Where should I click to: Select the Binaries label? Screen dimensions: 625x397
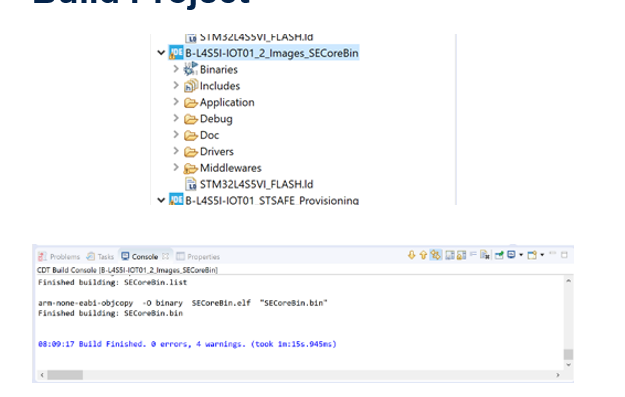(x=219, y=69)
